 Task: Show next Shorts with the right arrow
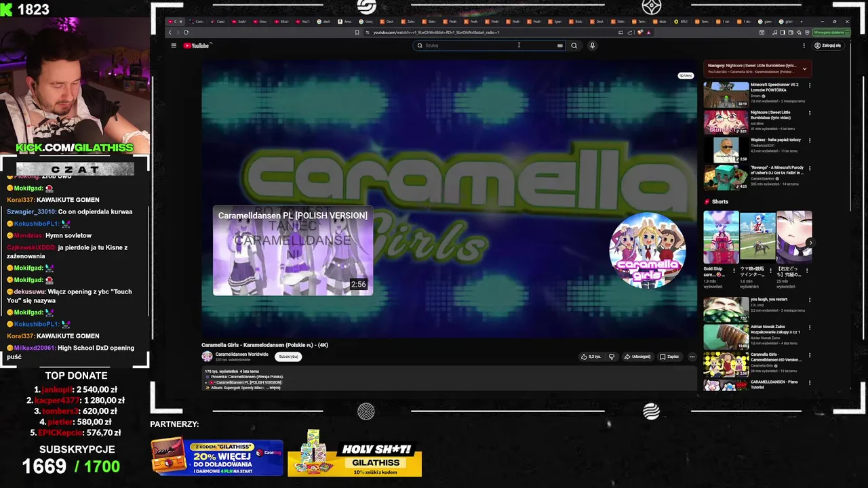click(810, 243)
